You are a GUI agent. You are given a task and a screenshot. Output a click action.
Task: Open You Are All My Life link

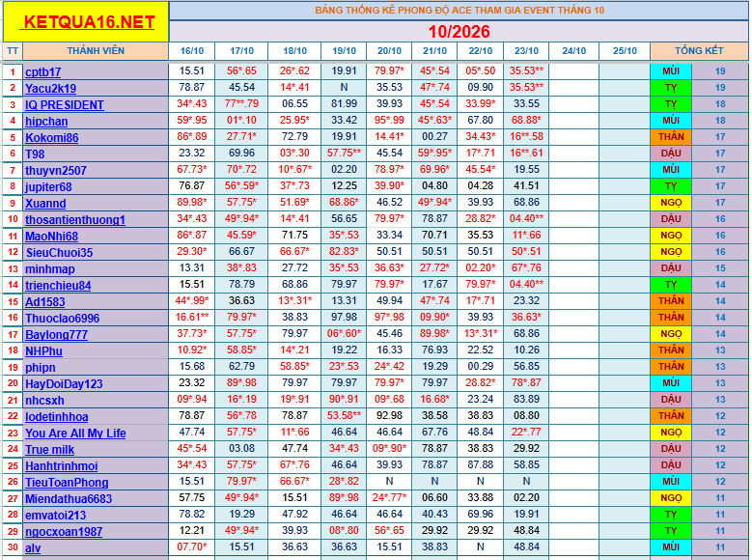click(x=75, y=433)
